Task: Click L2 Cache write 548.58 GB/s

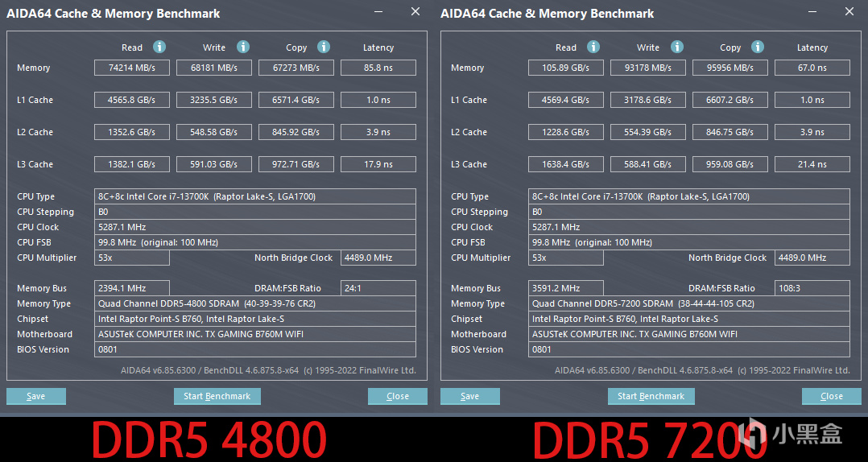Action: [213, 132]
